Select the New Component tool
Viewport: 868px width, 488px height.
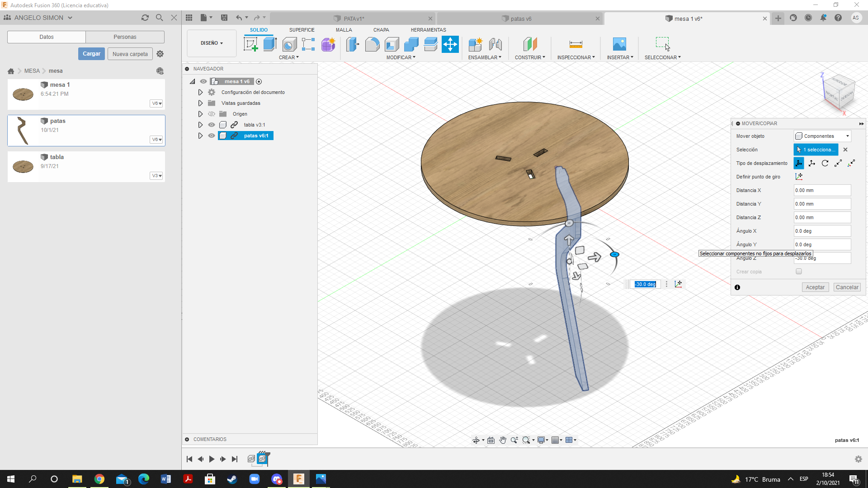(476, 44)
